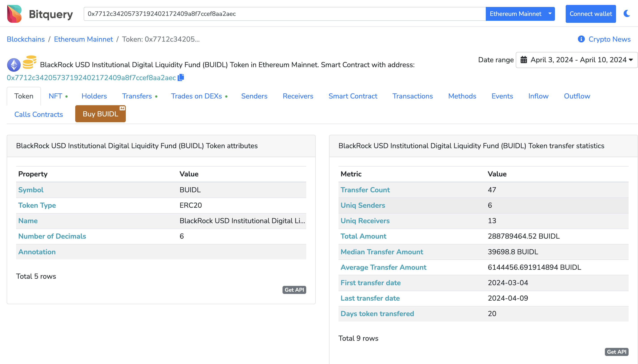This screenshot has width=638, height=364.
Task: Click the truncated BlackRock USD Institutional name value
Action: click(242, 221)
